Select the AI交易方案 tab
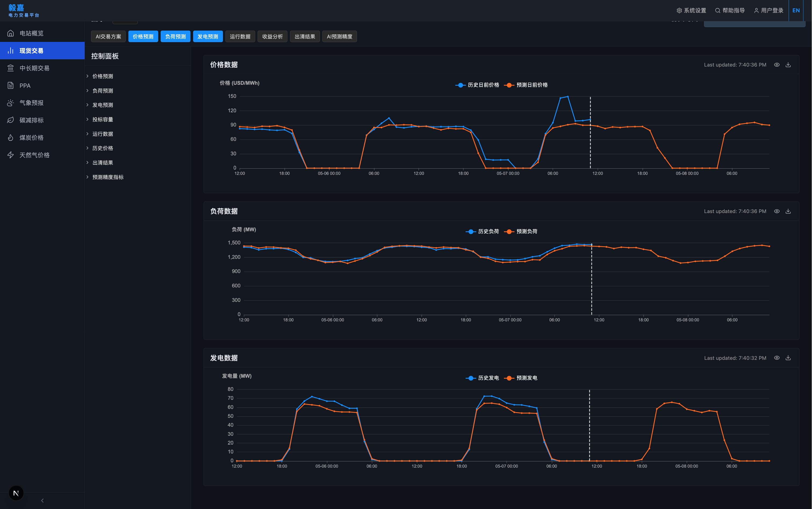This screenshot has width=812, height=509. (x=108, y=36)
